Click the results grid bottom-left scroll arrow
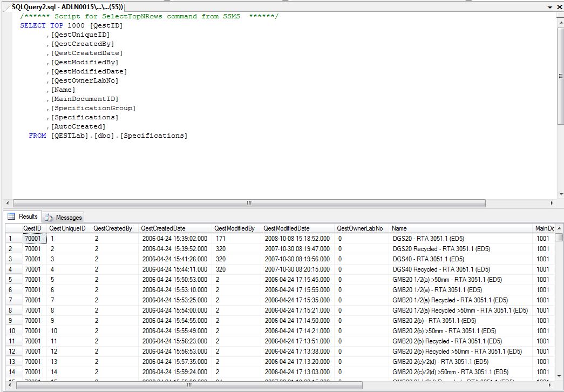Image resolution: width=564 pixels, height=392 pixels. click(9, 386)
